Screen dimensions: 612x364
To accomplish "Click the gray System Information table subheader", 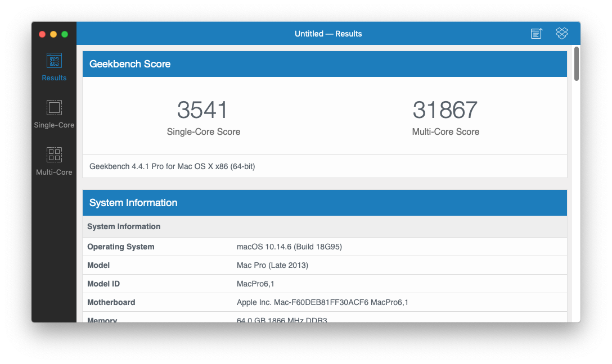I will [325, 226].
